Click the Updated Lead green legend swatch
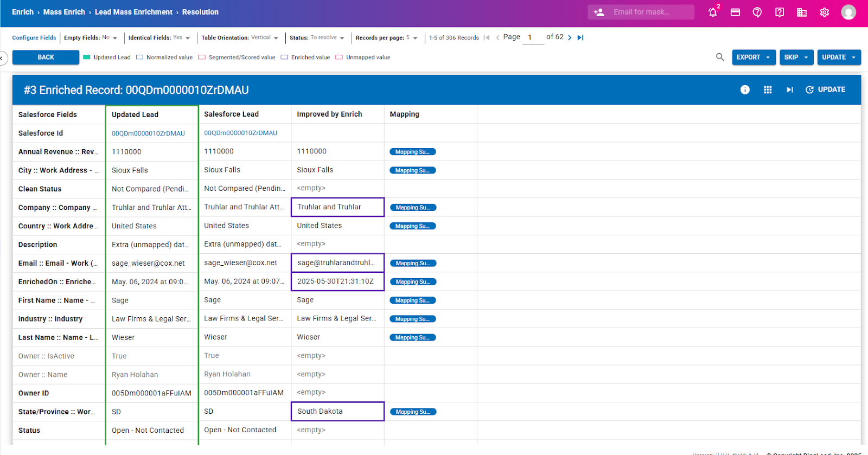Image resolution: width=868 pixels, height=455 pixels. click(x=86, y=57)
